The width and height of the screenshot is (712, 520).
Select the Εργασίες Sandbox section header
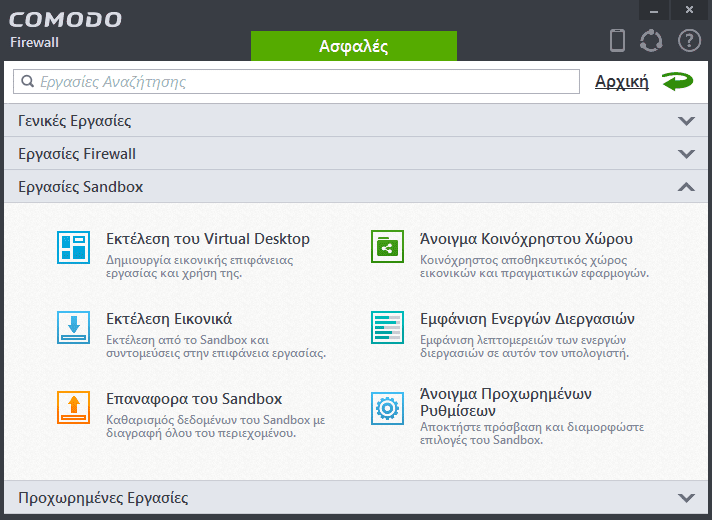click(x=356, y=187)
